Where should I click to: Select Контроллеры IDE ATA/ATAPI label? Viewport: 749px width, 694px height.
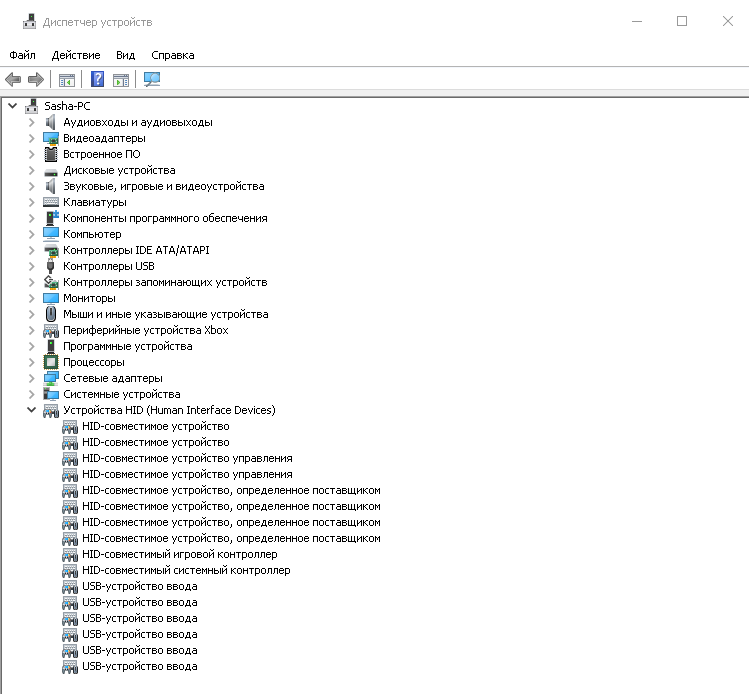(x=136, y=250)
